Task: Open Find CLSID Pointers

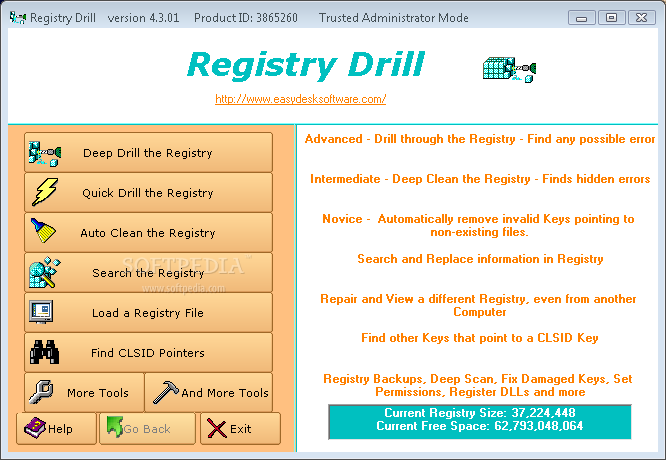Action: tap(148, 352)
